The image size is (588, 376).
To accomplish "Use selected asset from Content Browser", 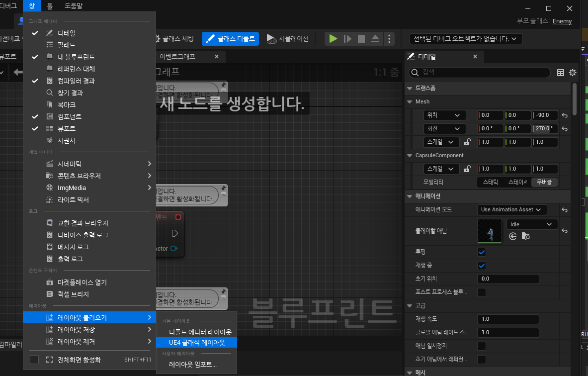I will point(512,236).
